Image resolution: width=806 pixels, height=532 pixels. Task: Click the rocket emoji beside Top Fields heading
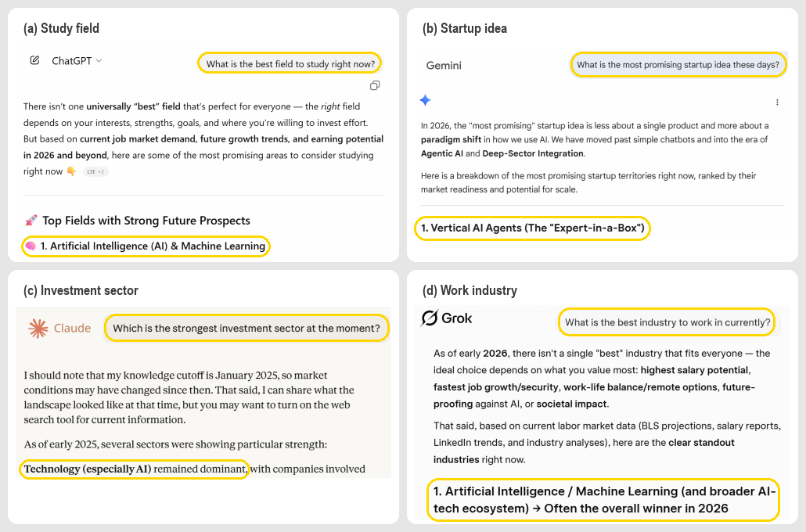[31, 221]
